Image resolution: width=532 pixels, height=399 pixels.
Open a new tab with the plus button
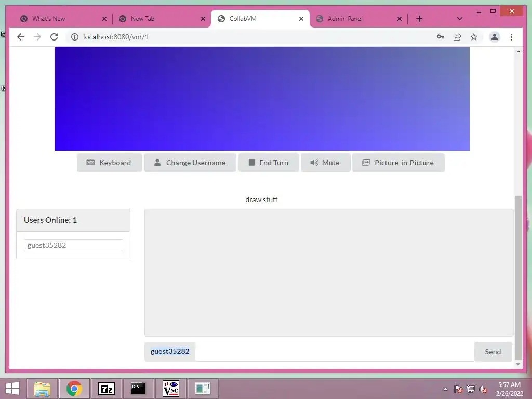click(419, 19)
